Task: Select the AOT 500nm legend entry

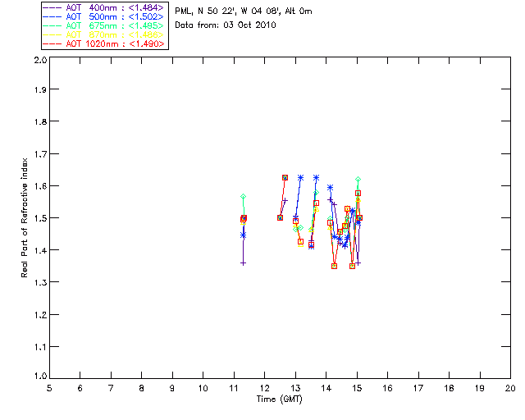Action: [x=105, y=16]
